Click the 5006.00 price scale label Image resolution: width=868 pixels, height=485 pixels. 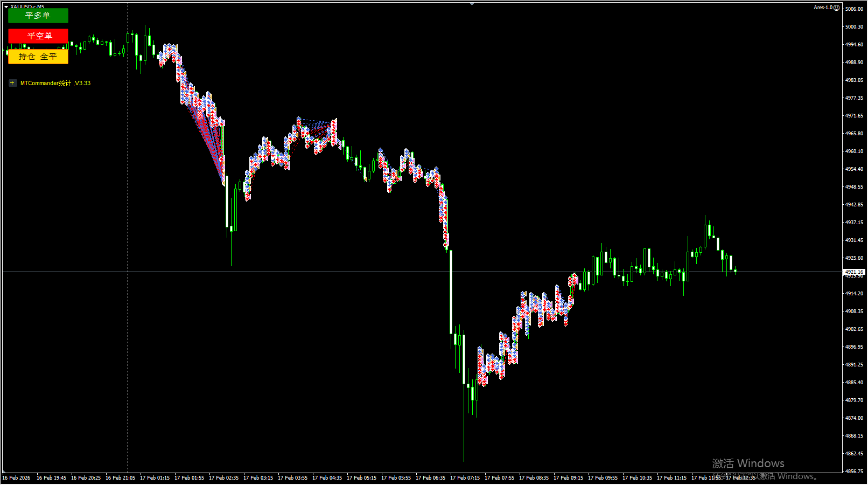point(854,9)
